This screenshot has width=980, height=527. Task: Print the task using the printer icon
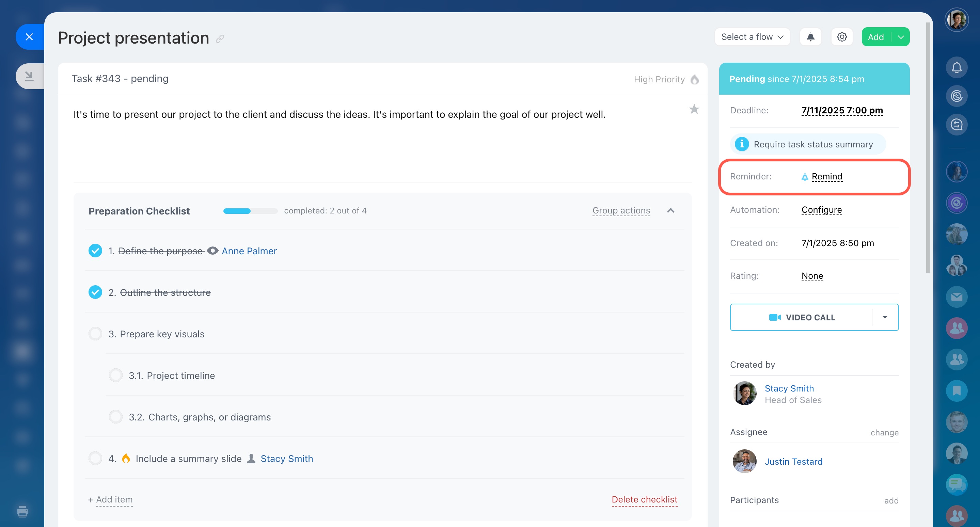(x=22, y=511)
